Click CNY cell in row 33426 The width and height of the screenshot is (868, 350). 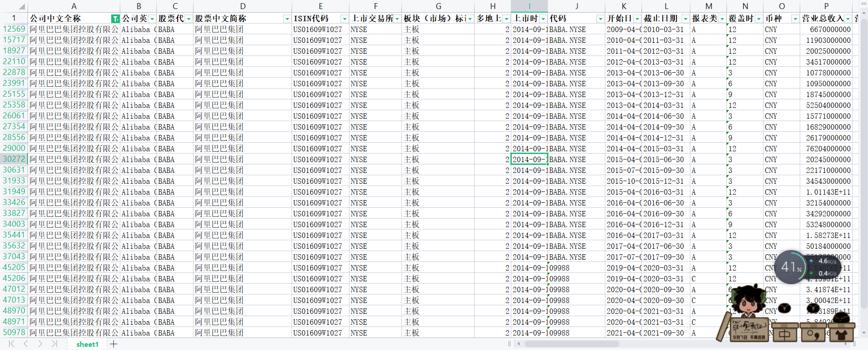point(782,203)
